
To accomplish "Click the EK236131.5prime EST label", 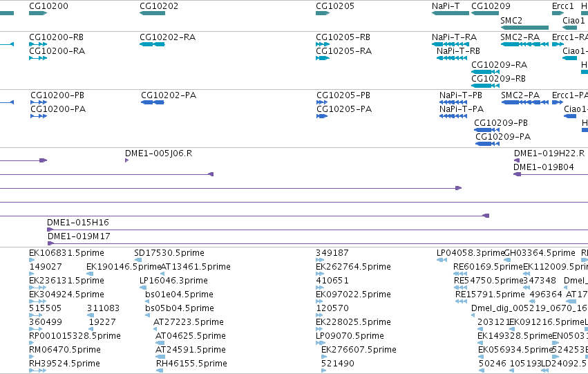I will coord(66,281).
